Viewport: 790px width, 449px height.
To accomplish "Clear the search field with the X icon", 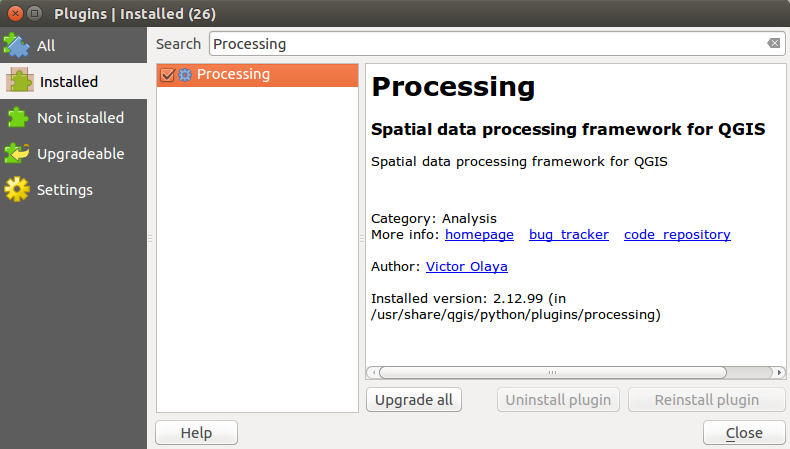I will 773,44.
